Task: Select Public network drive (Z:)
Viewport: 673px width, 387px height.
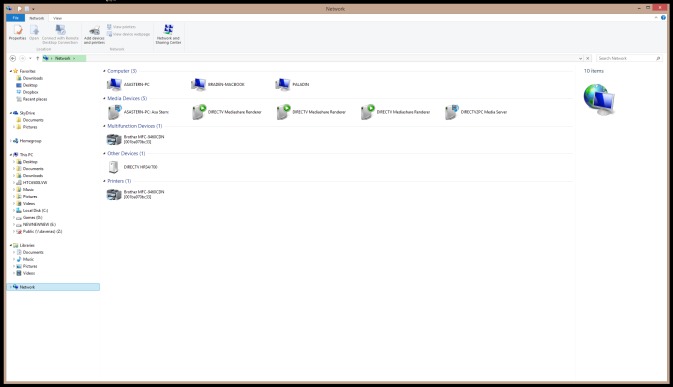Action: (x=39, y=231)
